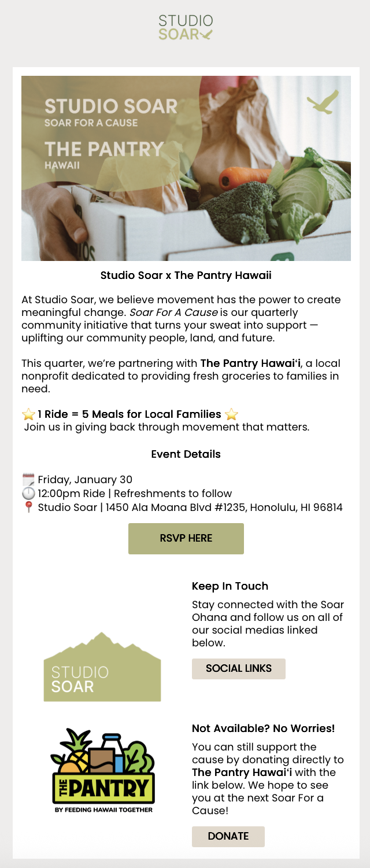Click the Not Available? No Worries! heading
The image size is (370, 868).
tap(263, 728)
